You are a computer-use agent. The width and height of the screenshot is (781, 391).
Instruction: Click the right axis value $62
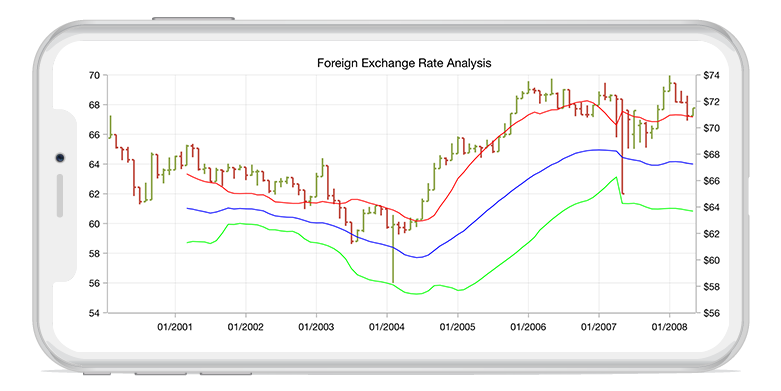point(711,234)
